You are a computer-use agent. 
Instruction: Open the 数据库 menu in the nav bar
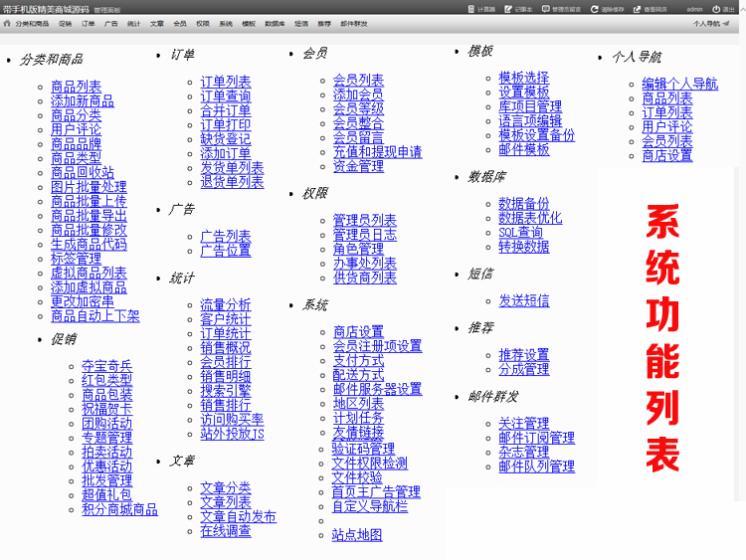pos(275,24)
